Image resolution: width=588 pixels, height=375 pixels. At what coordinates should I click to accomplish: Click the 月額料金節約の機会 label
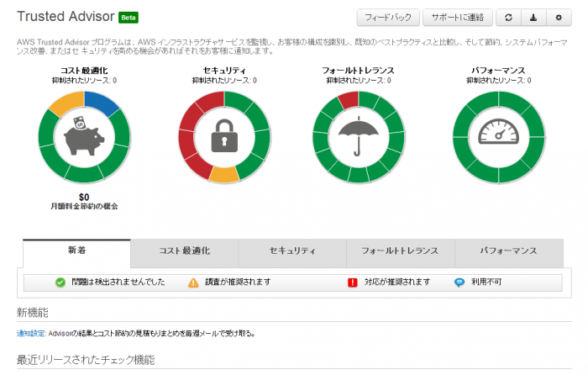click(x=84, y=206)
